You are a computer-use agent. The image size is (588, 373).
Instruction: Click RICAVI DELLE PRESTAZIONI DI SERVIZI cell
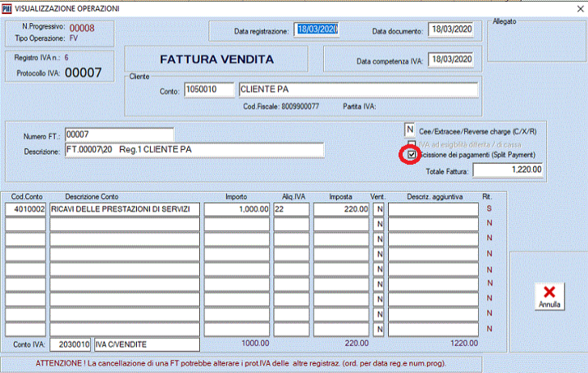click(x=123, y=210)
